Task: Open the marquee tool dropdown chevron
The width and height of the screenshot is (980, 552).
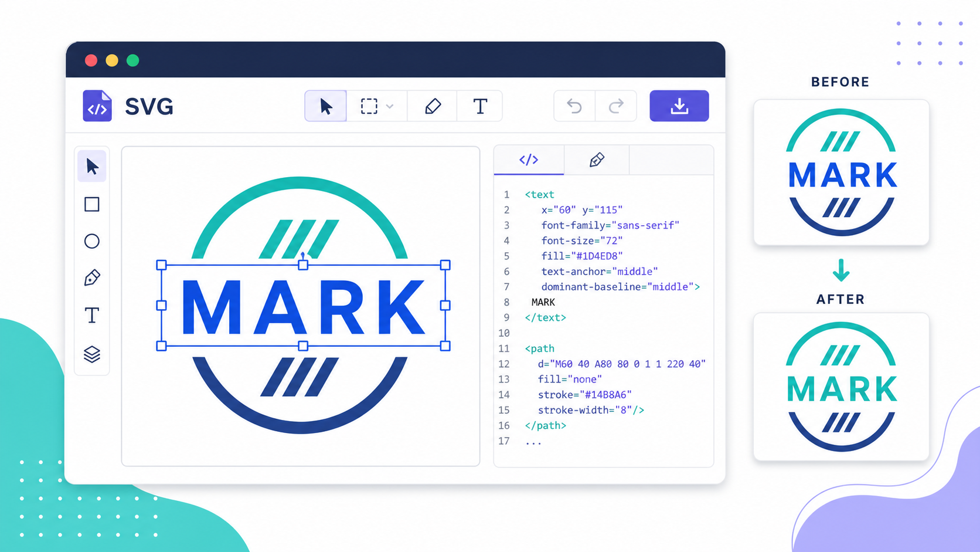Action: coord(390,107)
